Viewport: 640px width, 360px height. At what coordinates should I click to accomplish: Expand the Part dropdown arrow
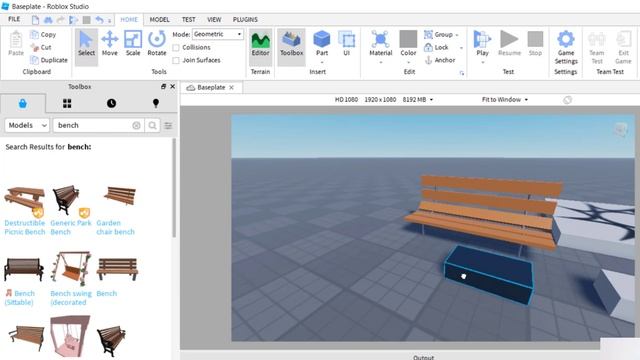click(322, 62)
